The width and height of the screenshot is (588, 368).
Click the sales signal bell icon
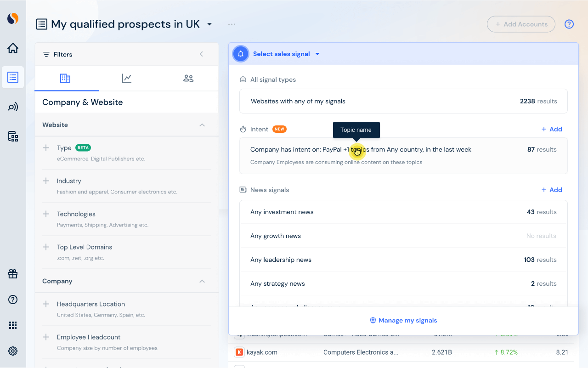(x=241, y=54)
